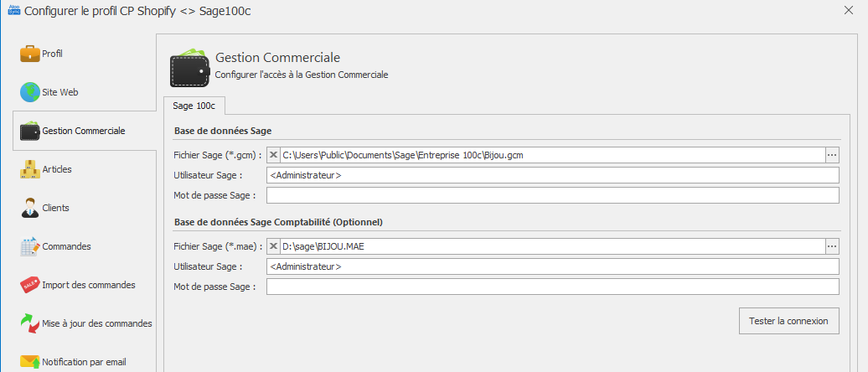Select Gestion Commerciale in the sidebar
This screenshot has height=372, width=868.
tap(84, 131)
